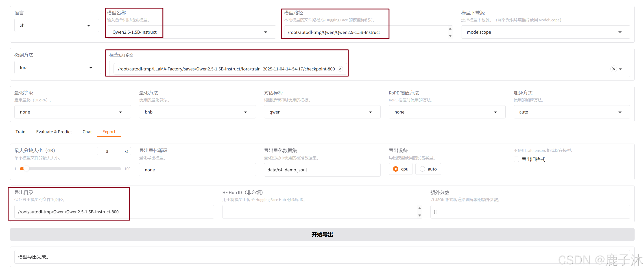Open the checkpoint path dropdown arrow

coord(620,69)
